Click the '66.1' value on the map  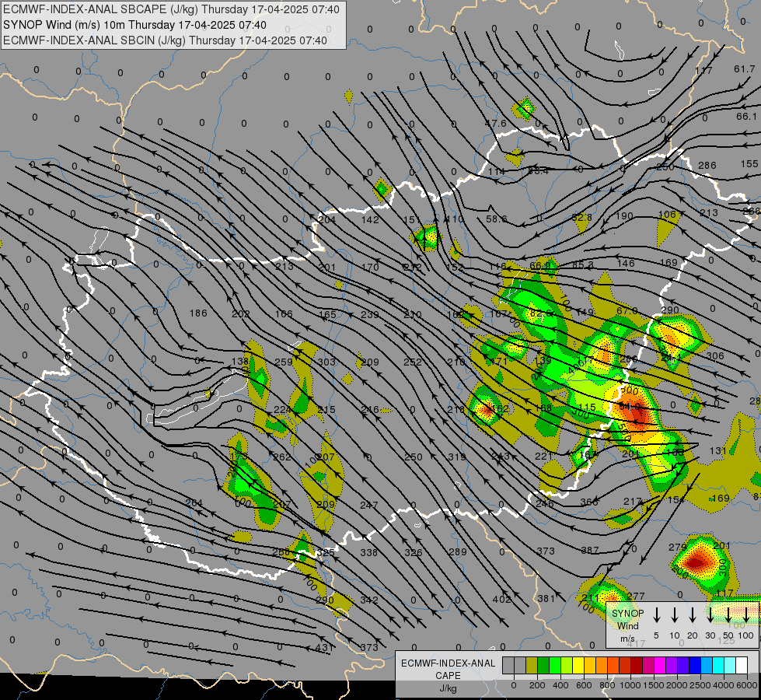(x=746, y=117)
